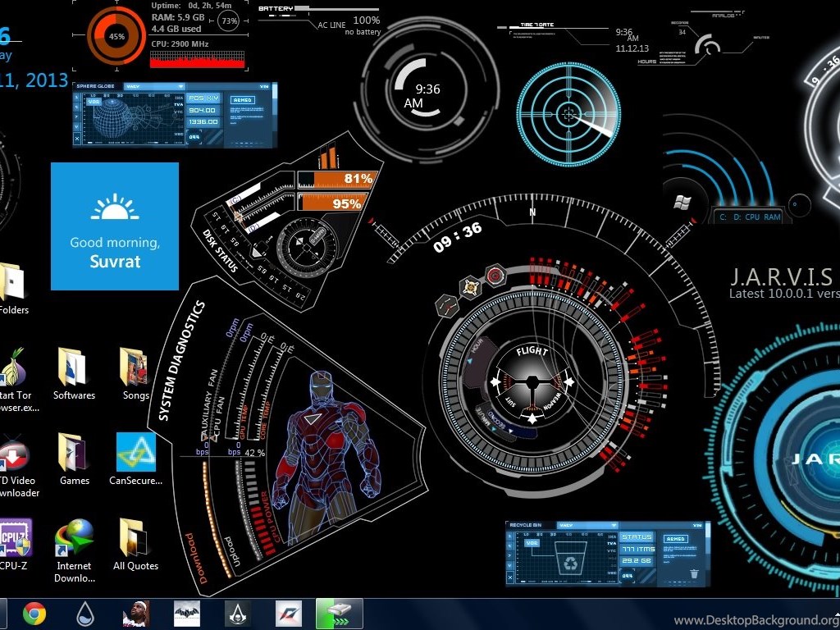The height and width of the screenshot is (630, 840).
Task: Click the red CPU usage graph
Action: (x=198, y=59)
